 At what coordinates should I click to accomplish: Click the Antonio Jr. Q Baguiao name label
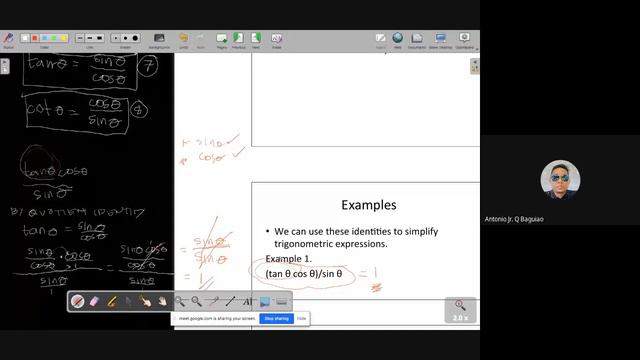(x=514, y=219)
